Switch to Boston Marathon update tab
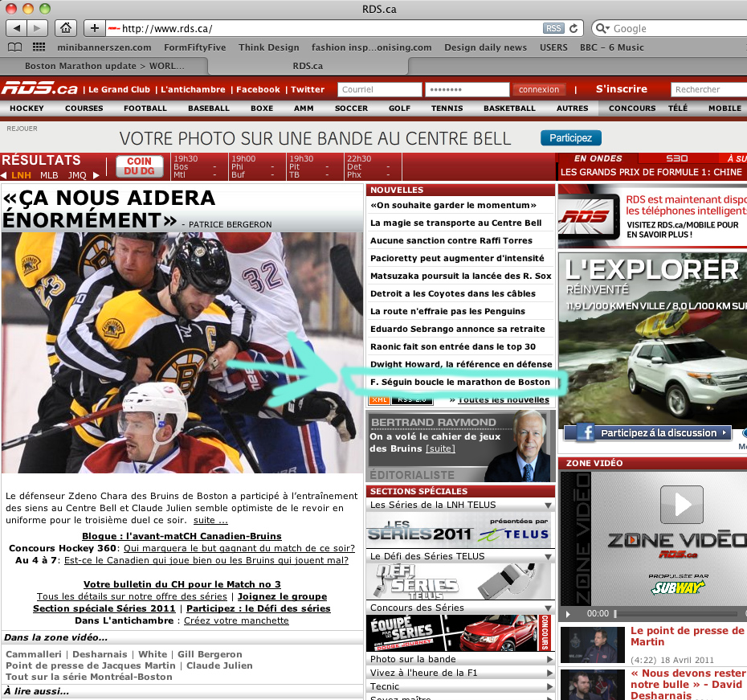747x700 pixels. [104, 66]
